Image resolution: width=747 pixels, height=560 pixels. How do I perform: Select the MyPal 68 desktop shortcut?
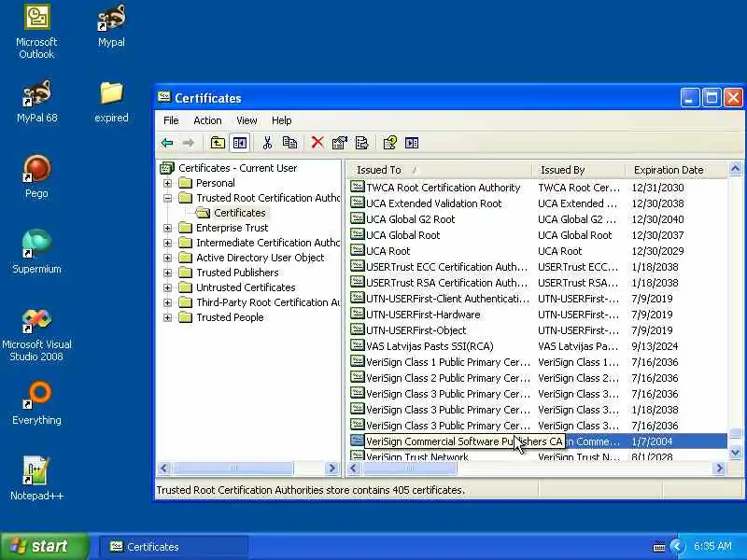coord(36,102)
